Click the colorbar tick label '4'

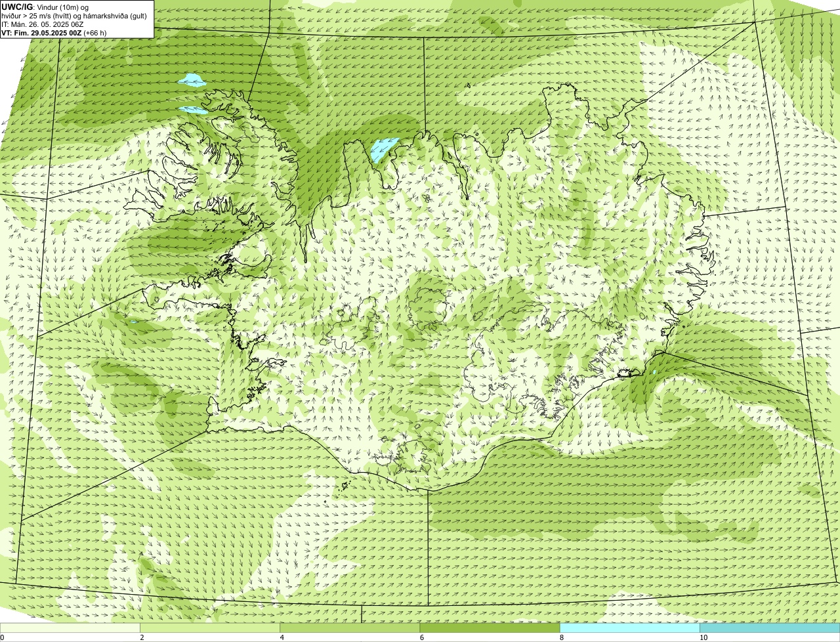coord(282,637)
